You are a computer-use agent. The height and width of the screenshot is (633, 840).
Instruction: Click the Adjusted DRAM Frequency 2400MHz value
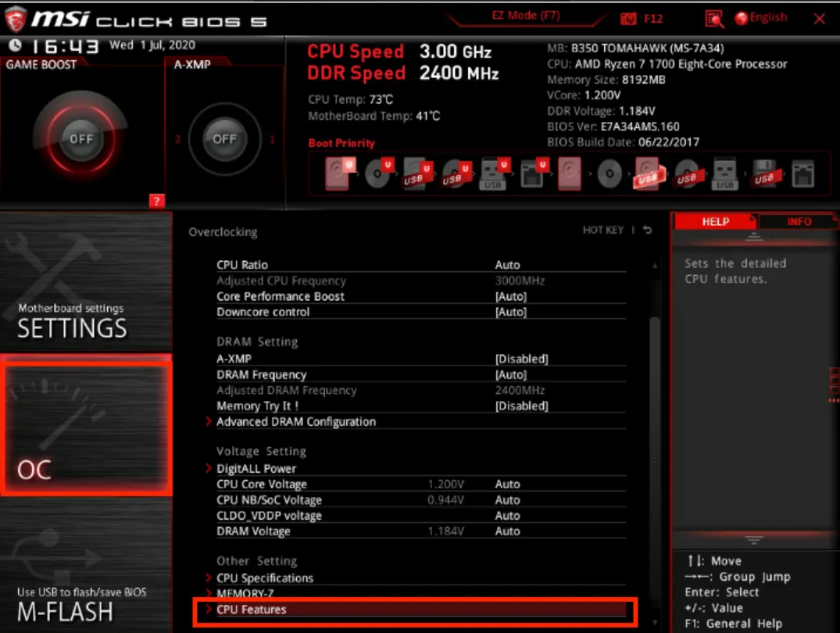(520, 390)
